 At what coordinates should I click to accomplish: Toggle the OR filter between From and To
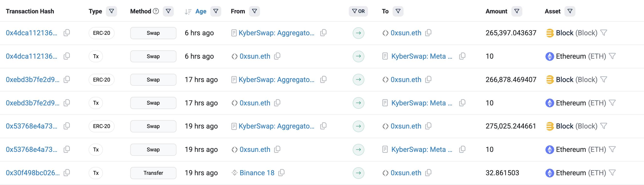pyautogui.click(x=358, y=11)
